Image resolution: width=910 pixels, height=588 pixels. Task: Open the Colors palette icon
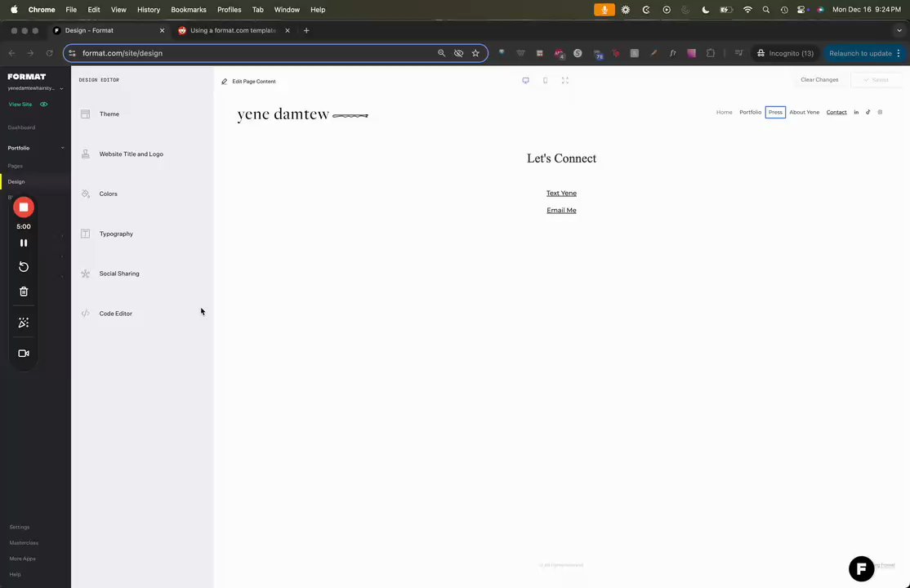pos(85,194)
